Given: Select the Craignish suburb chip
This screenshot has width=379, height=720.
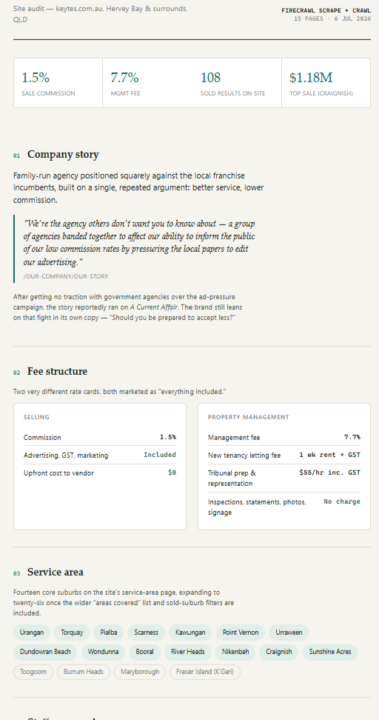Looking at the screenshot, I should coord(279,652).
